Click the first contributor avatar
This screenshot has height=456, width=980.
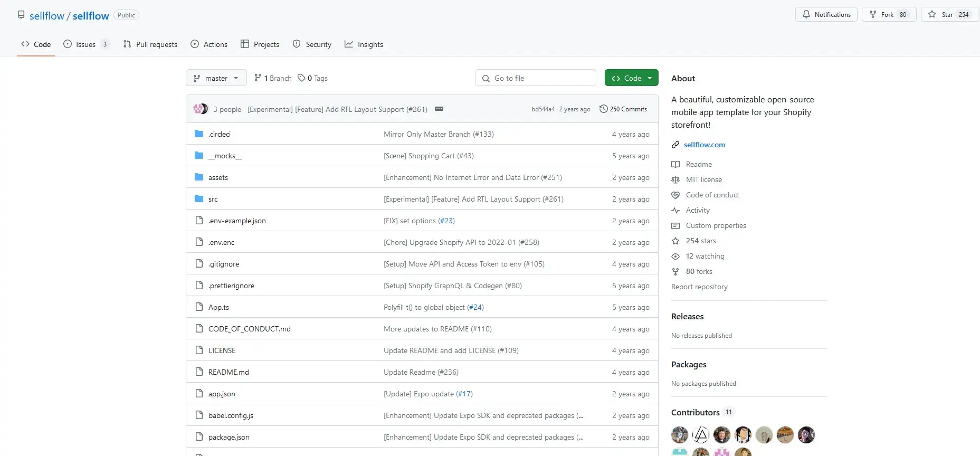click(680, 435)
